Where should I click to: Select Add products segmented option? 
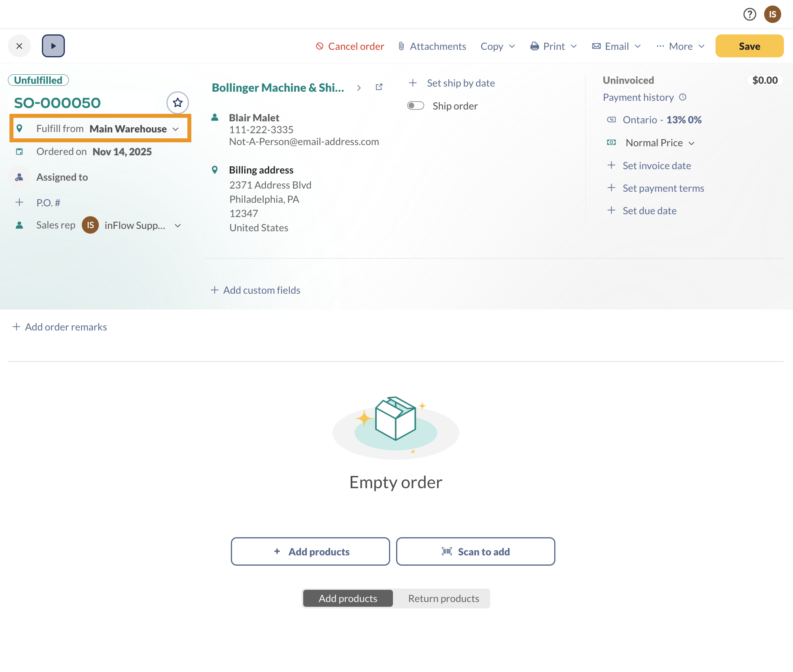pyautogui.click(x=348, y=598)
